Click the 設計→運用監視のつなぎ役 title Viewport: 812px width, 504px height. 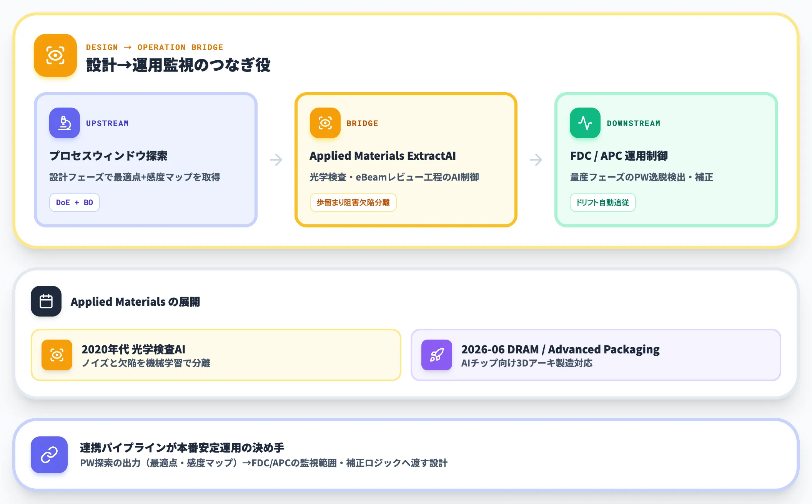point(178,65)
